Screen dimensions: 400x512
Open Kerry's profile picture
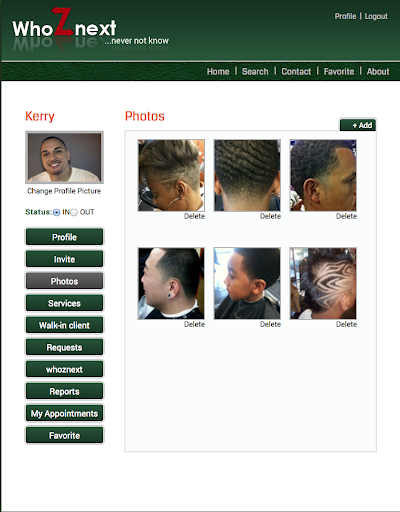coord(64,157)
